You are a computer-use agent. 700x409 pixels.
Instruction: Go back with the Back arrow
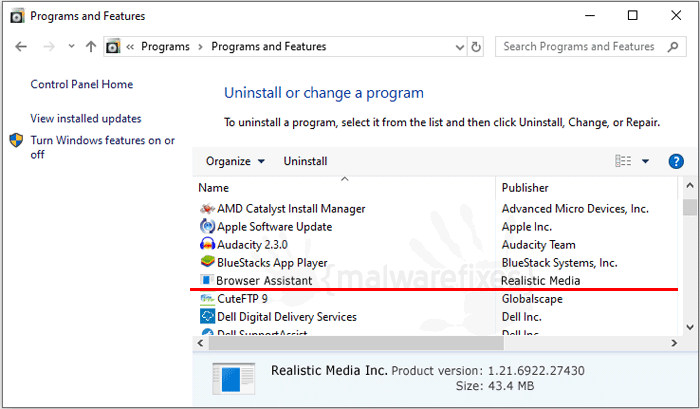[21, 46]
